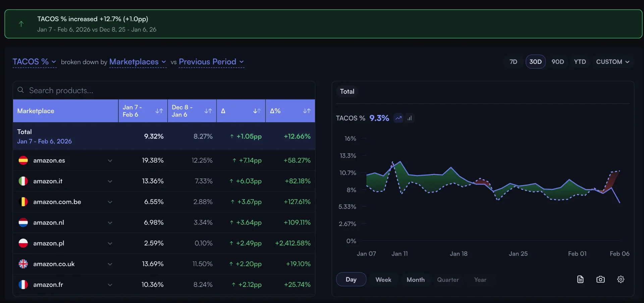
Task: Click the amazon.it marketplace name
Action: (x=48, y=181)
